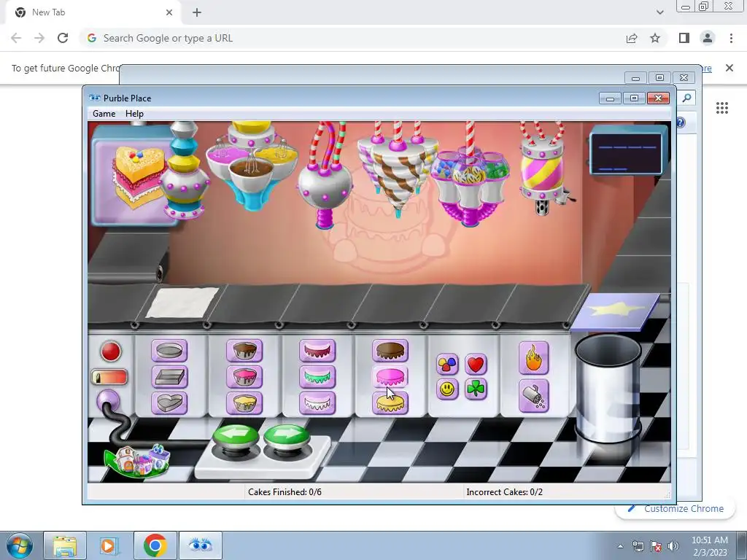This screenshot has height=560, width=747.
Task: Click Customize Chrome button
Action: pos(676,508)
